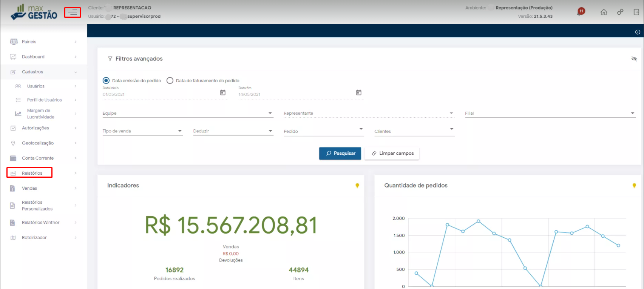644x289 pixels.
Task: Click the Data início date field
Action: click(x=159, y=94)
